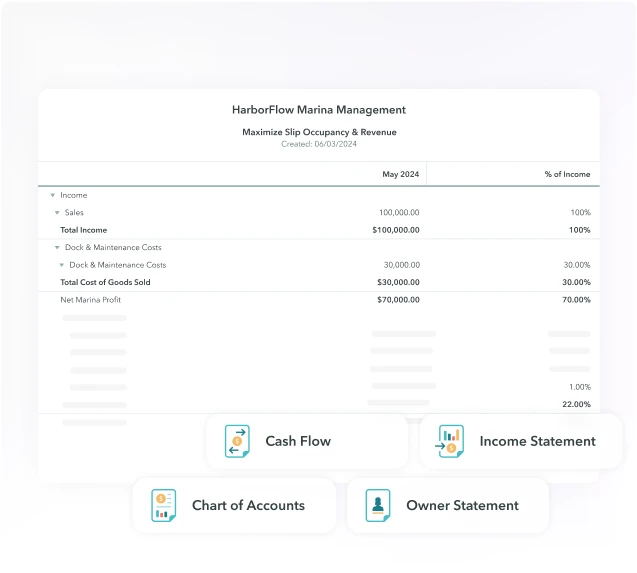Viewport: 637px width, 573px height.
Task: Select the Total Cost of Goods Sold label
Action: click(x=105, y=282)
